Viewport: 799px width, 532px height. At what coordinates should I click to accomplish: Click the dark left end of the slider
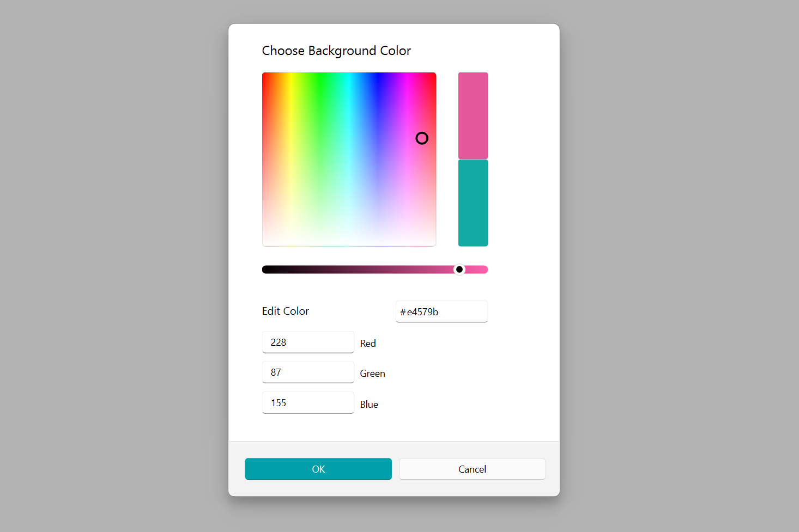point(267,269)
